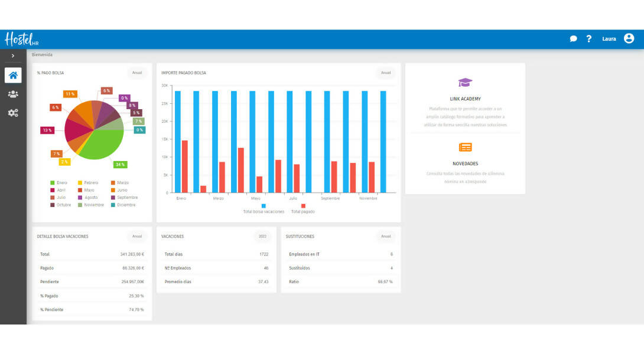
Task: Open Anual period selector in % Pago Bolsa
Action: tap(137, 73)
